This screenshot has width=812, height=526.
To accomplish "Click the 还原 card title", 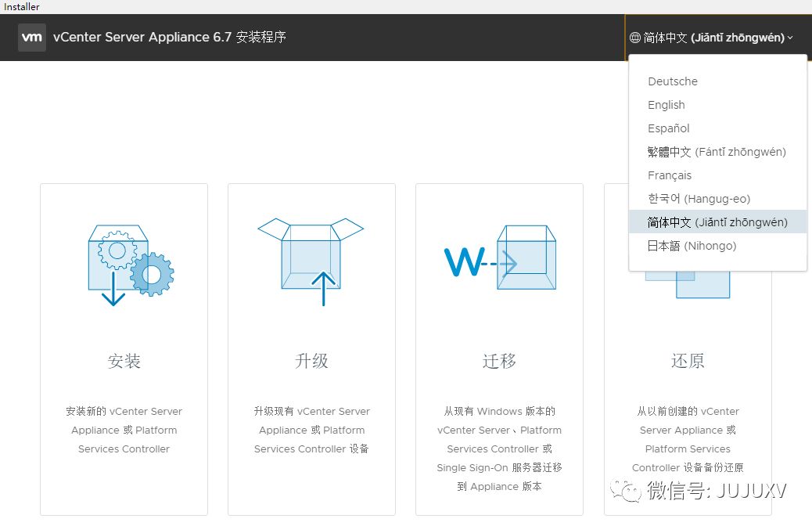I will coord(688,361).
